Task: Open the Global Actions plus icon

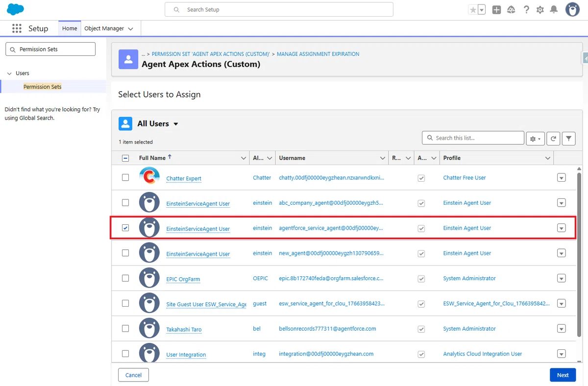Action: tap(496, 10)
